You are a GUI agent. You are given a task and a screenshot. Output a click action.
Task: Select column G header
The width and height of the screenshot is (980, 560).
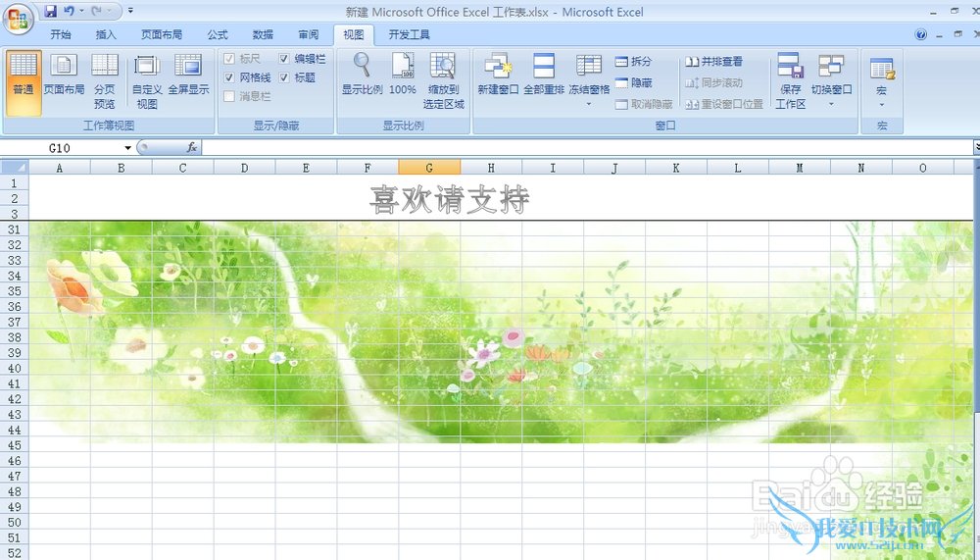[429, 167]
